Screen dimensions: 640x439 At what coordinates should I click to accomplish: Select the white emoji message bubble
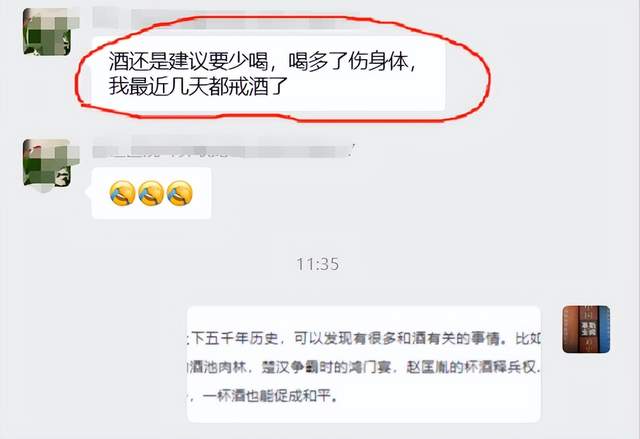pyautogui.click(x=151, y=193)
